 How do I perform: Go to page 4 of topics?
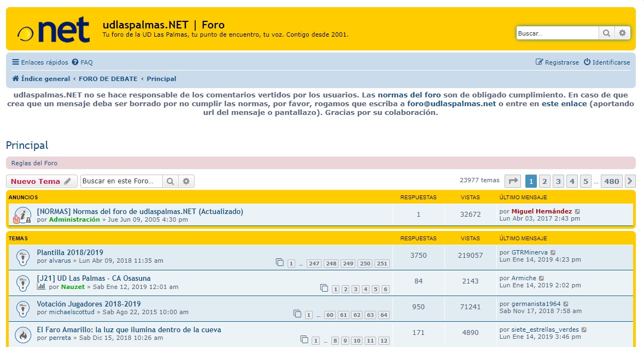572,181
